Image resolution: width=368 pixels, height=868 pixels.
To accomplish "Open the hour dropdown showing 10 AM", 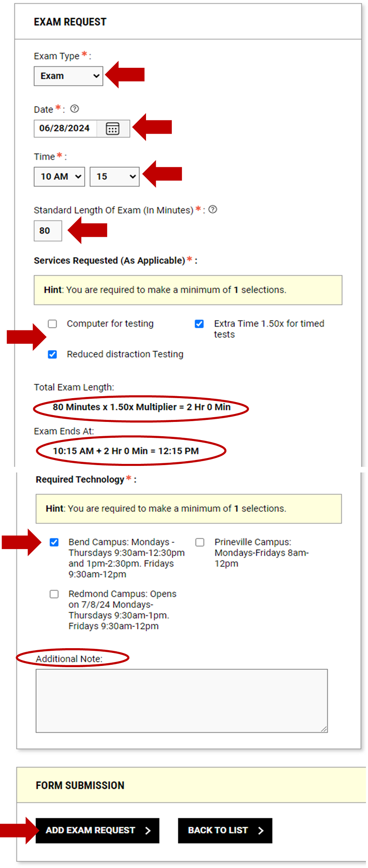I will [x=59, y=177].
